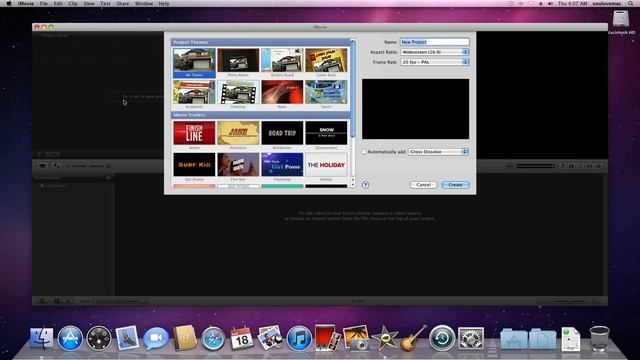
Task: Select the Comic Book theme
Action: [x=326, y=62]
